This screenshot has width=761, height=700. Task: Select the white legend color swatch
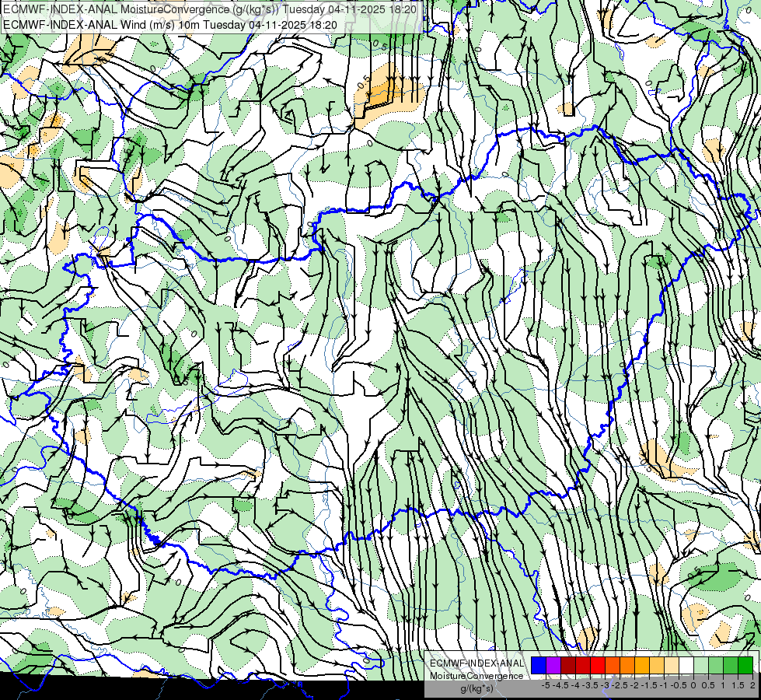pos(686,665)
